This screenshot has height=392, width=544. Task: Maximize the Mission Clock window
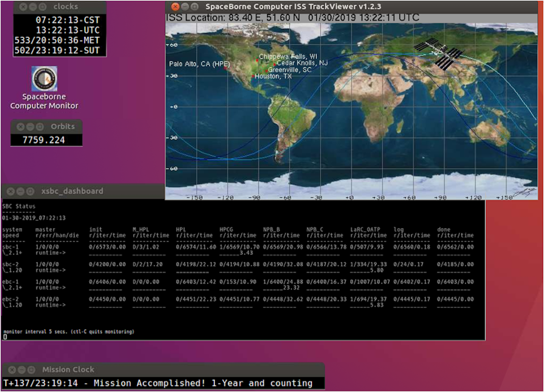[32, 369]
